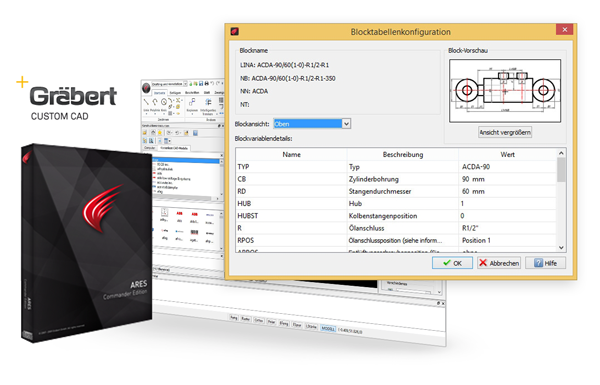Switch to the Einfügen ribbon tab
This screenshot has height=385, width=600.
pyautogui.click(x=175, y=93)
